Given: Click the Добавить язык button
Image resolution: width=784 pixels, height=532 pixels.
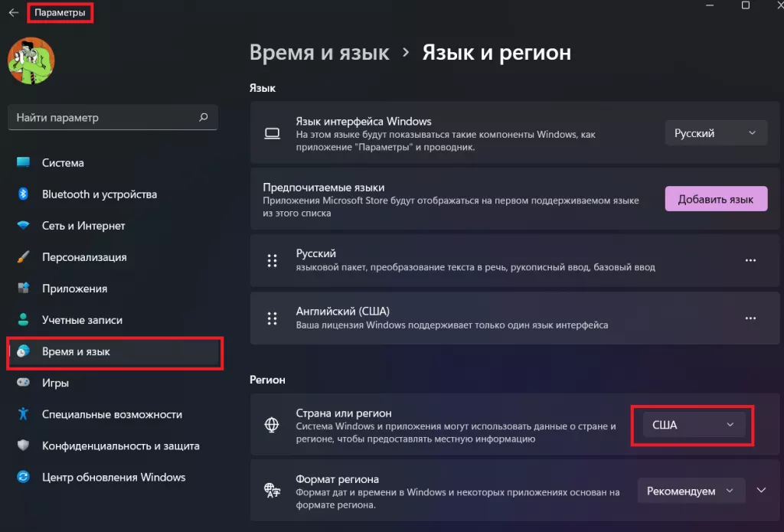Looking at the screenshot, I should click(x=715, y=198).
